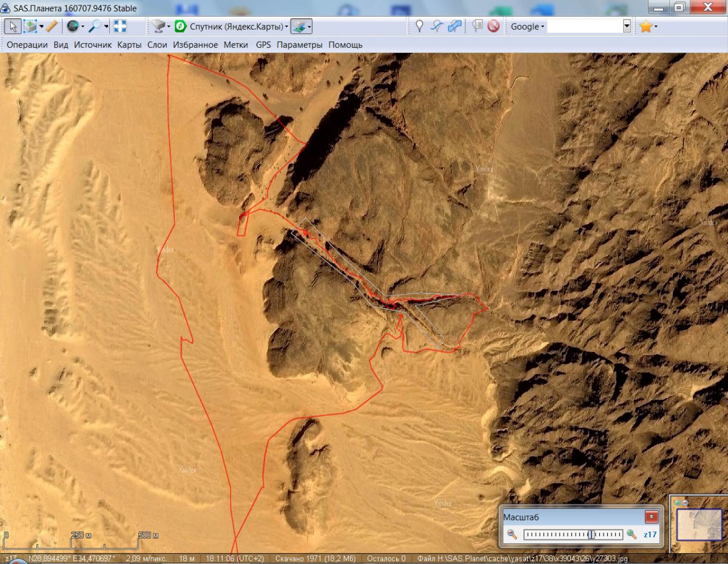This screenshot has height=564, width=728.
Task: Toggle full-screen mode with blue arrows icon
Action: point(120,26)
